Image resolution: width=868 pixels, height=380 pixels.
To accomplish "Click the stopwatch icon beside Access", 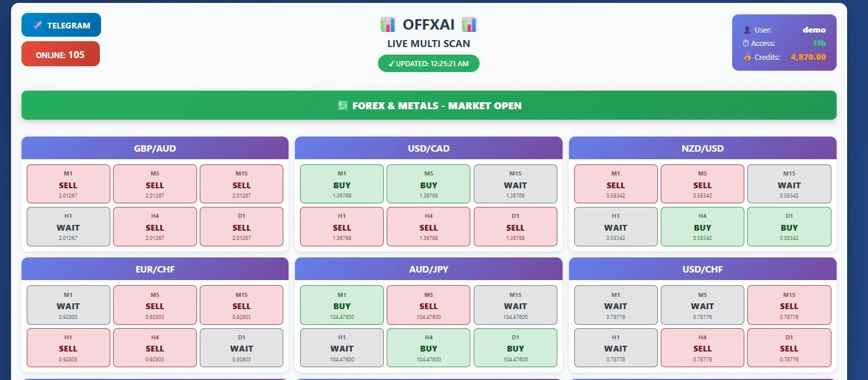I will tap(746, 44).
